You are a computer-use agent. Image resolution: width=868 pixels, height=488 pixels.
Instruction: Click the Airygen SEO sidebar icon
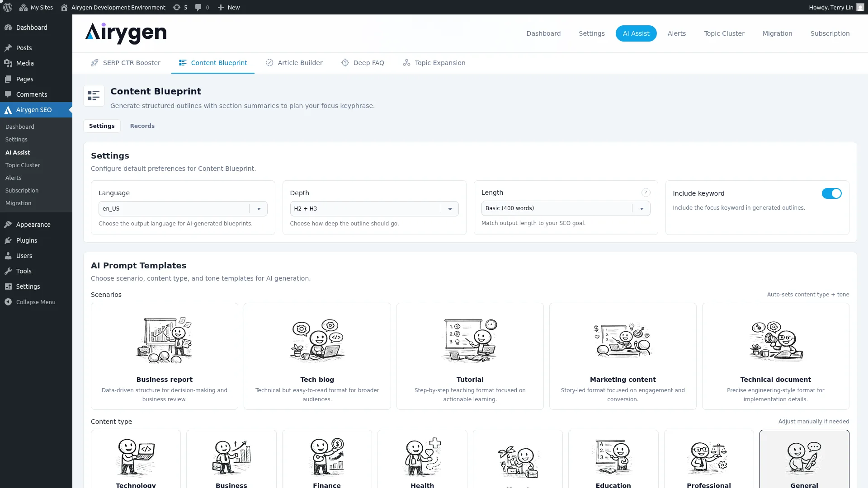click(8, 110)
